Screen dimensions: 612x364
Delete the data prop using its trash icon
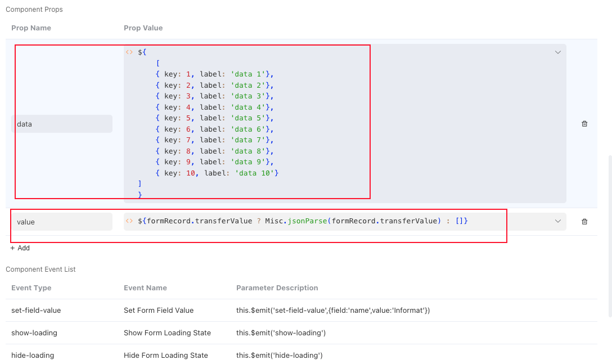pyautogui.click(x=584, y=123)
